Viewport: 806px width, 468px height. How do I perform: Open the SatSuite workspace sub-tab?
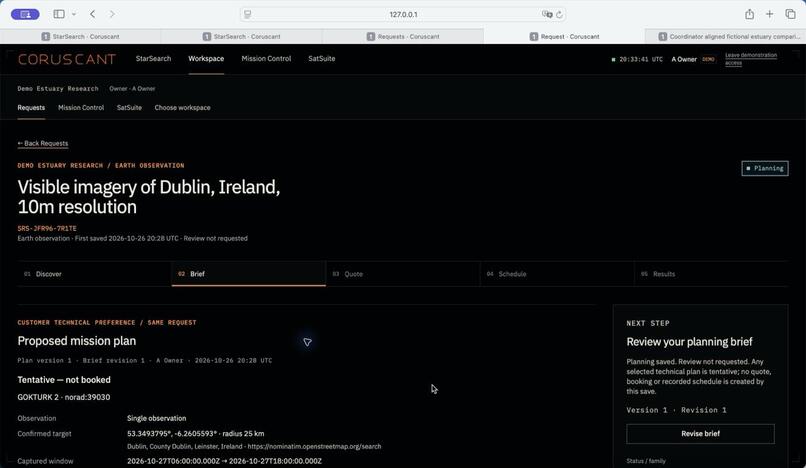129,107
